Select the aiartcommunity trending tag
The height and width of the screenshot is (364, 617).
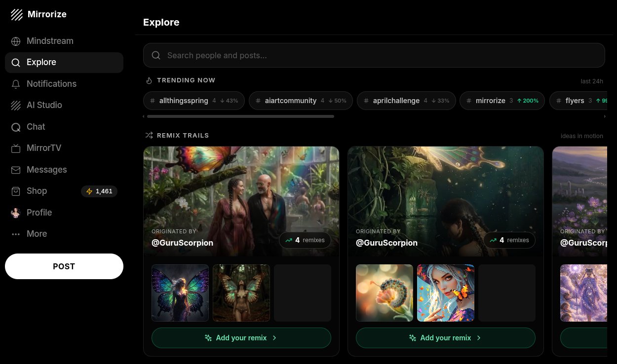(301, 101)
